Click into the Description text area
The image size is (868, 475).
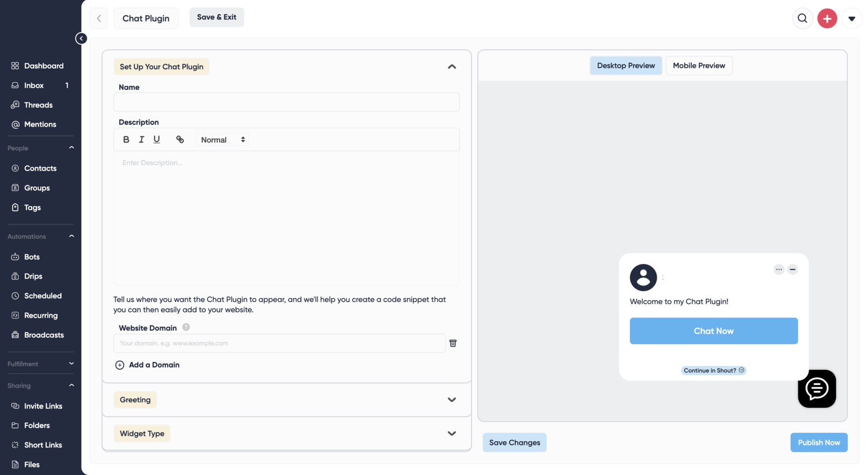pyautogui.click(x=287, y=218)
